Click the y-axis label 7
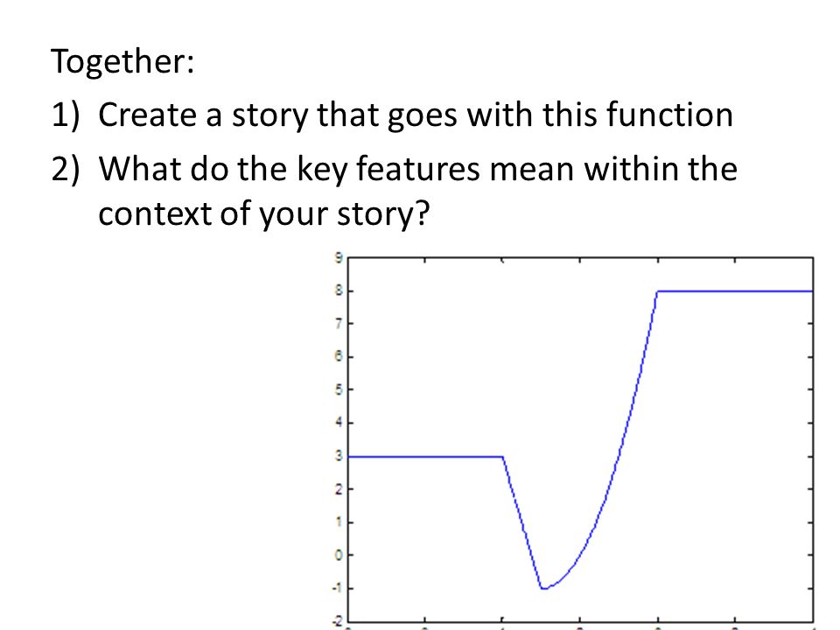Screen dimensions: 840x630 339,324
